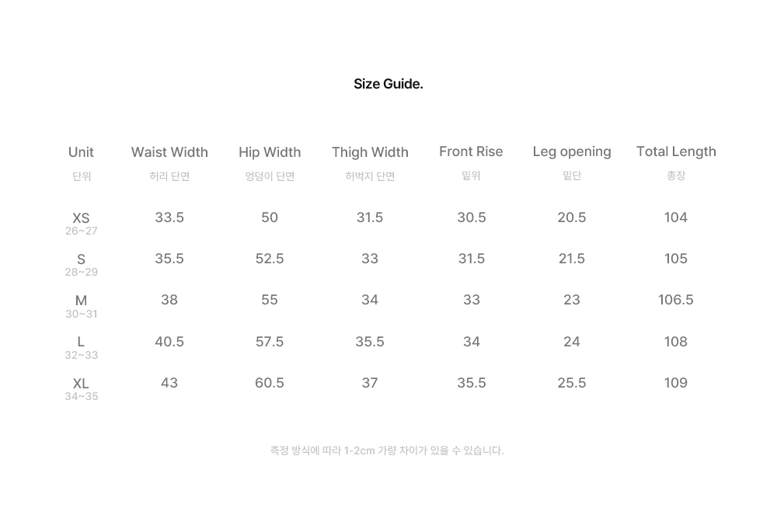Click the M size row label
This screenshot has height=532, width=777.
(x=82, y=301)
